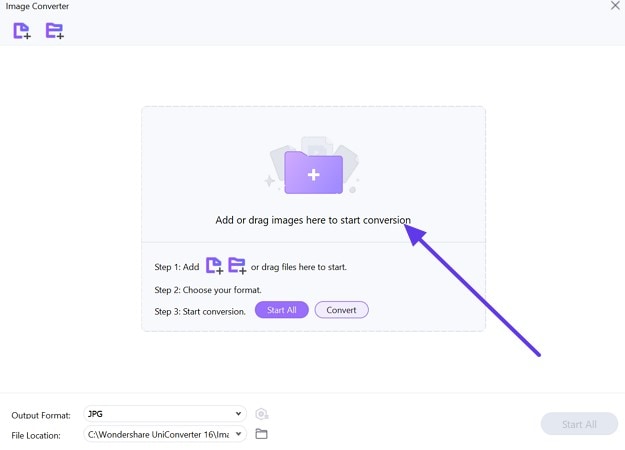Image resolution: width=625 pixels, height=450 pixels.
Task: Click the top toolbar Add Files icon
Action: click(22, 31)
